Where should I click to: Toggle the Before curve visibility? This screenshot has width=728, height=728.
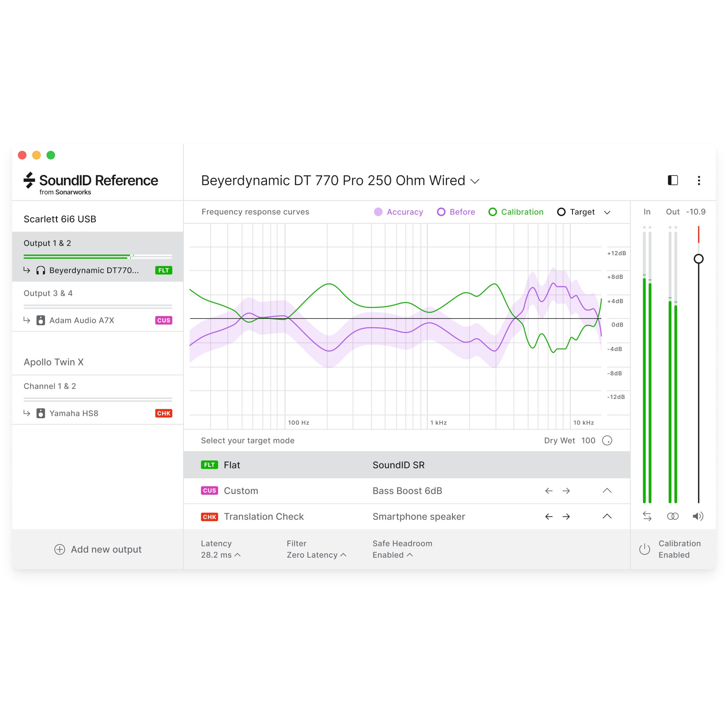click(456, 212)
